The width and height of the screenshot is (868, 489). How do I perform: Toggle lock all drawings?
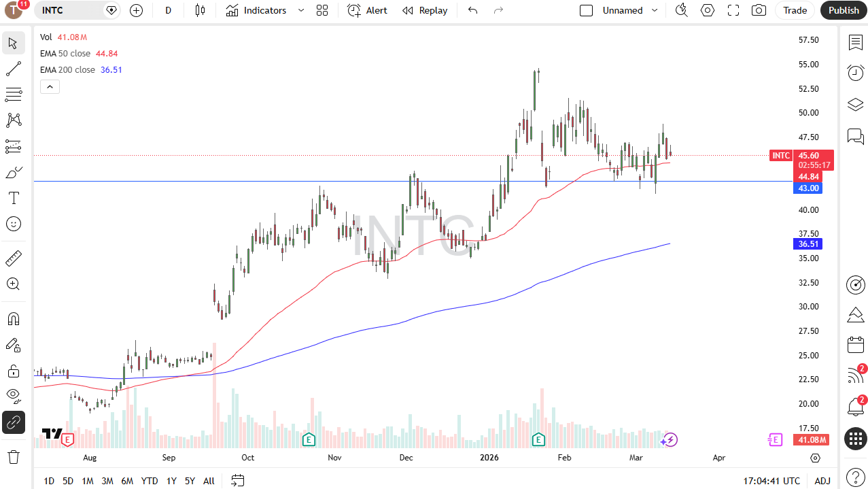[x=13, y=371]
